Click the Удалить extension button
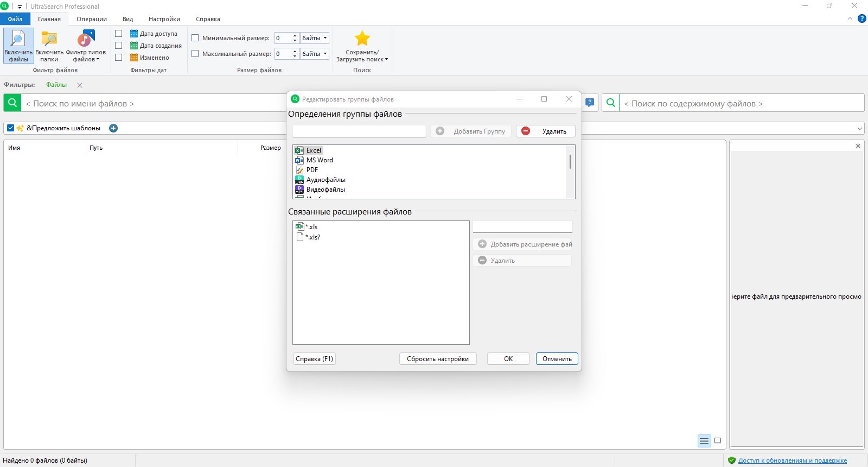Image resolution: width=868 pixels, height=467 pixels. (x=522, y=261)
